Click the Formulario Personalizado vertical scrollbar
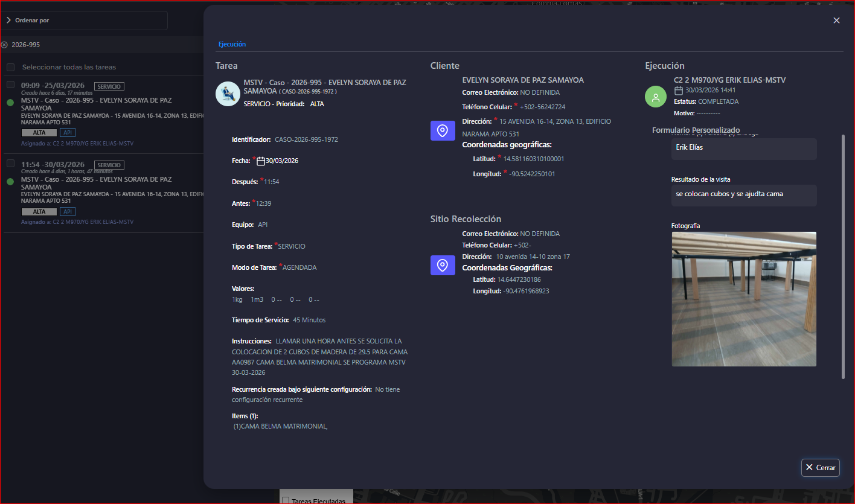 844,256
